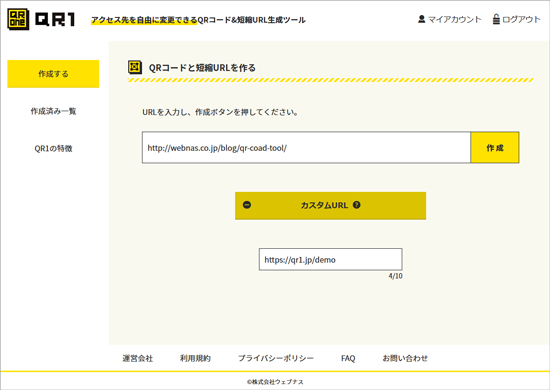Click the QR code icon beside page heading
Screen dimensions: 550x390
tap(135, 67)
